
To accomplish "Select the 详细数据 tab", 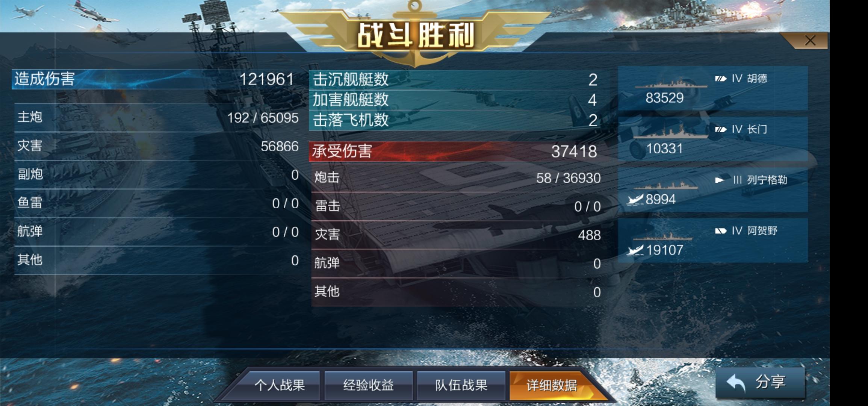I will coord(552,385).
